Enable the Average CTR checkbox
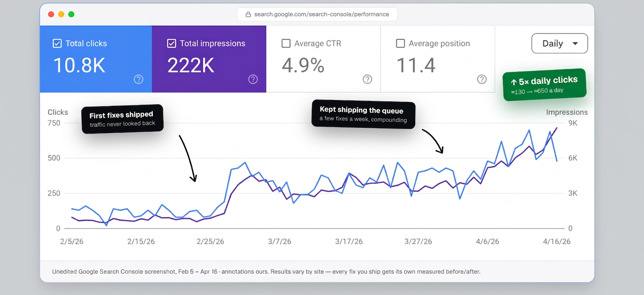 coord(286,43)
